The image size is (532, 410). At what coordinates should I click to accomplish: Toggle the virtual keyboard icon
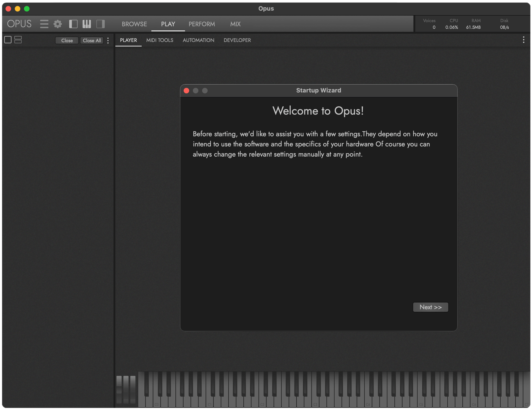click(87, 24)
